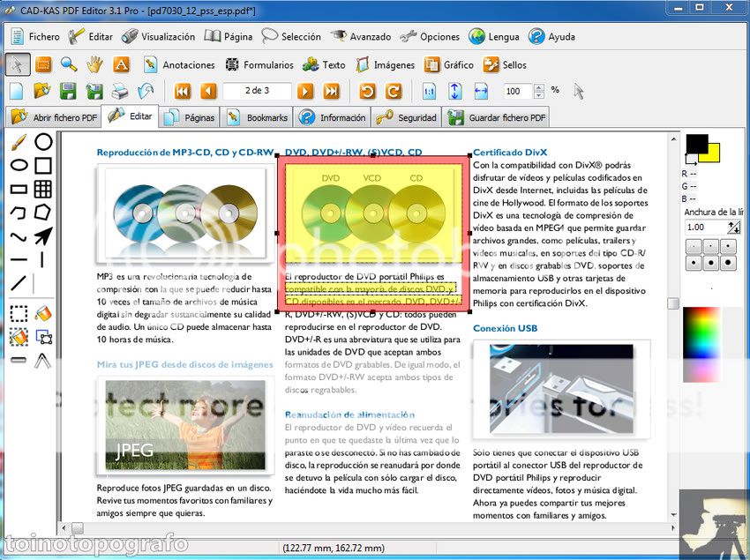Select the largest line width dot

(728, 263)
